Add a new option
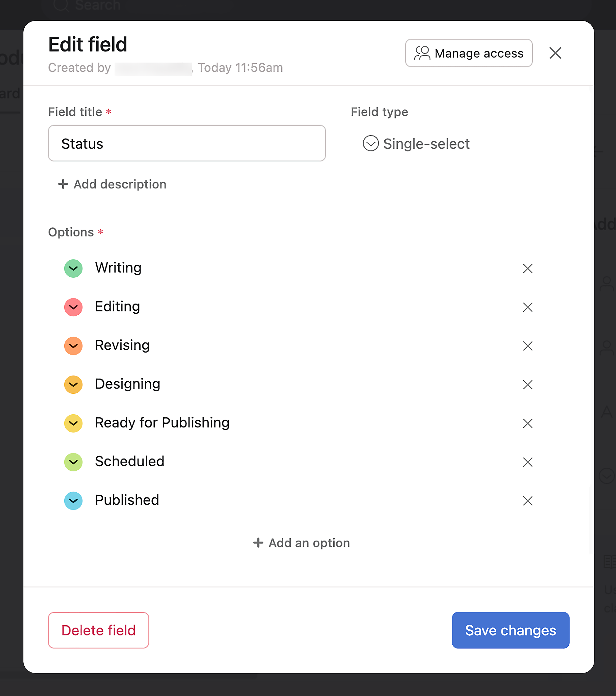 [301, 543]
